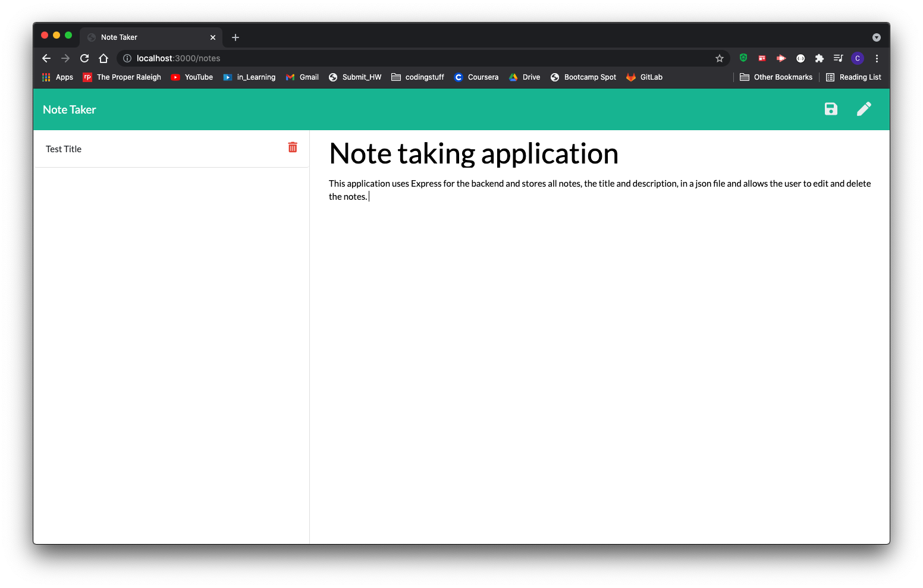Screen dimensions: 923x588
Task: Open the tab search dropdown arrow
Action: coord(877,37)
